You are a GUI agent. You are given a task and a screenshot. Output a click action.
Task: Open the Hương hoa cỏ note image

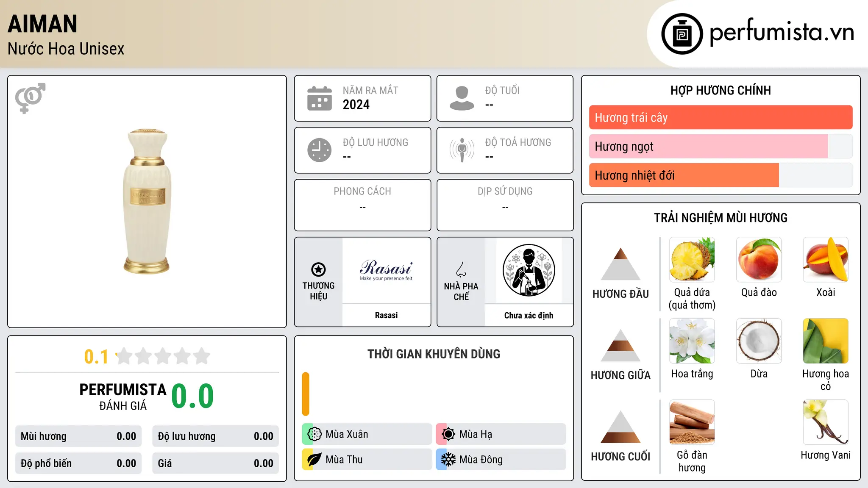826,341
